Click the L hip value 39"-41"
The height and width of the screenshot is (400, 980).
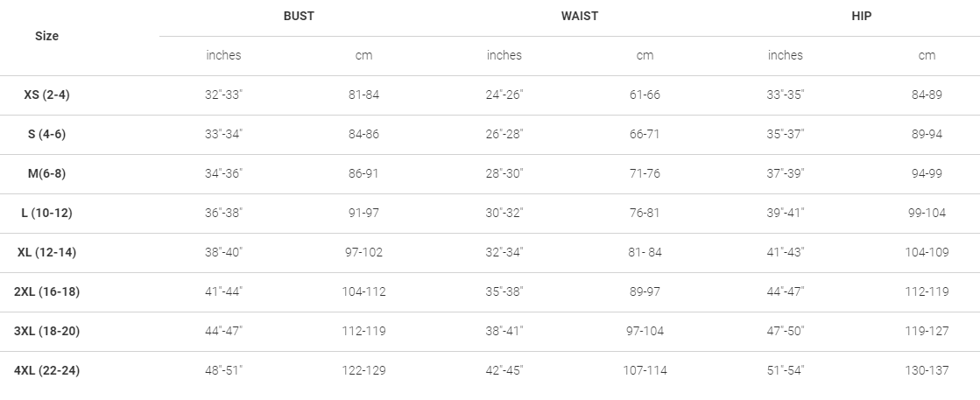click(x=786, y=213)
